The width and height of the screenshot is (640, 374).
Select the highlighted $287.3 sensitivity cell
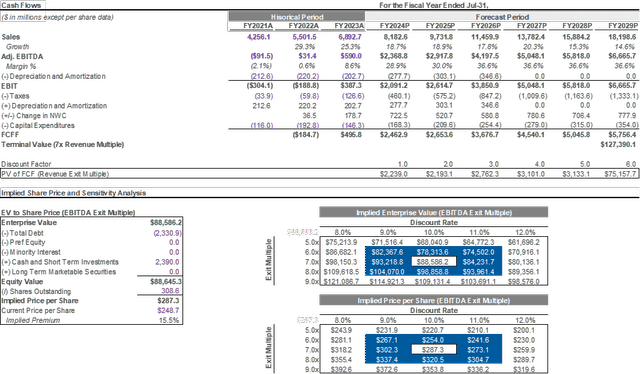(x=434, y=350)
